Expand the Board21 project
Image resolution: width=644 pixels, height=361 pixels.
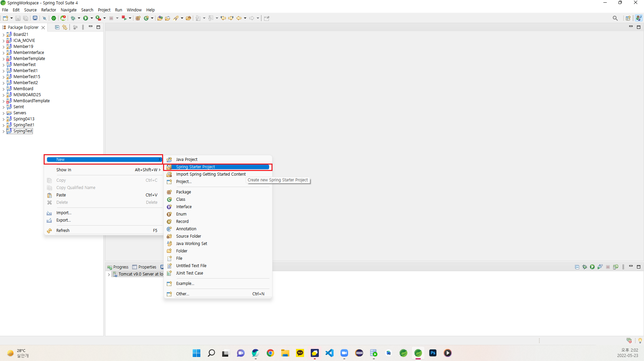click(4, 35)
